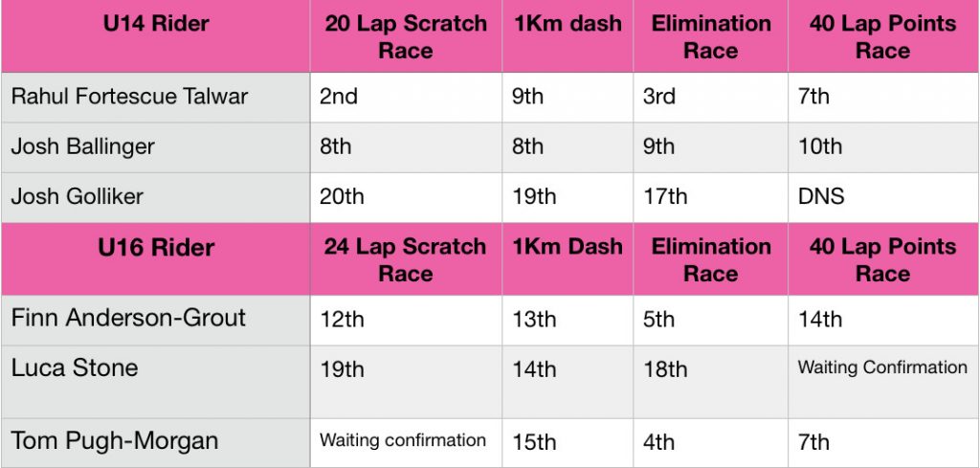Select the U14 Rider header cell
The height and width of the screenshot is (468, 980).
click(156, 36)
